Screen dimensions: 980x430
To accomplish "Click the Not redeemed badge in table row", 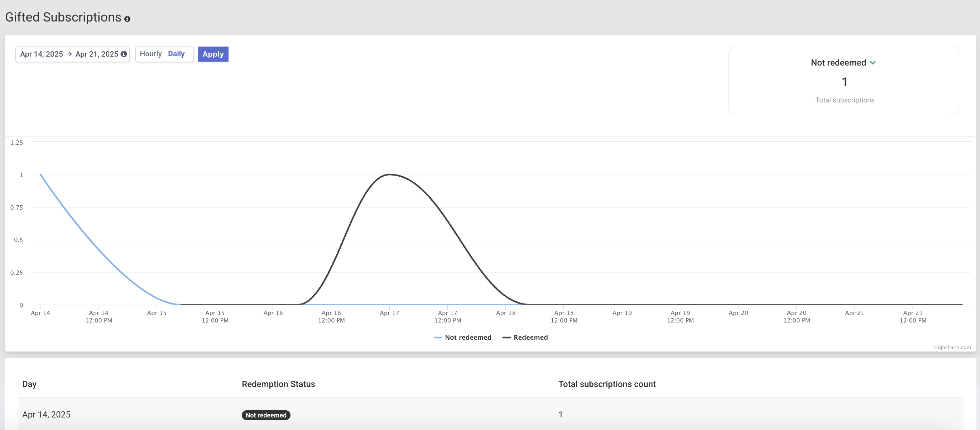I will pyautogui.click(x=265, y=415).
